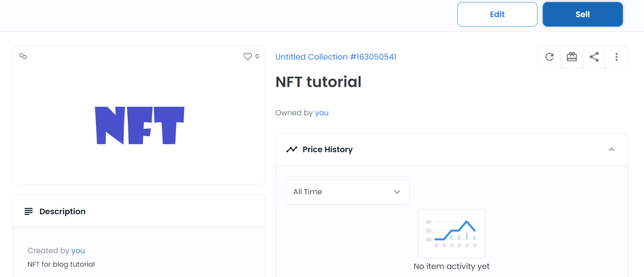The height and width of the screenshot is (277, 644).
Task: Click the Price History header label
Action: [327, 149]
